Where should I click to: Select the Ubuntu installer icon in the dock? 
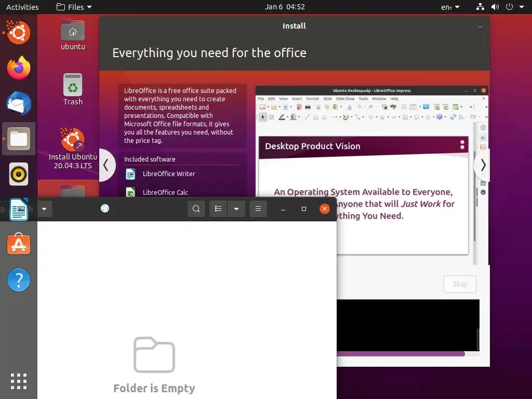tap(19, 33)
